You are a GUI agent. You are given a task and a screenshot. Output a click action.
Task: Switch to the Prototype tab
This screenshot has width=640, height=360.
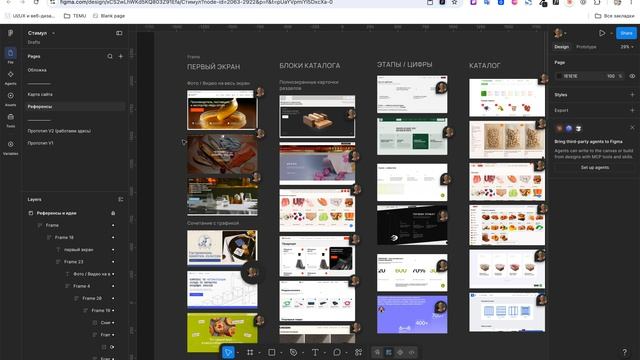coord(586,47)
